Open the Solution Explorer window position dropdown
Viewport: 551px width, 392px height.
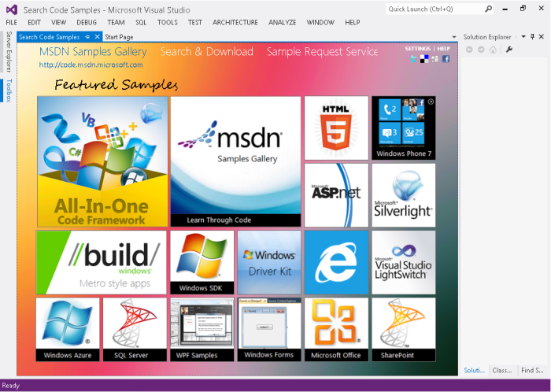point(523,36)
